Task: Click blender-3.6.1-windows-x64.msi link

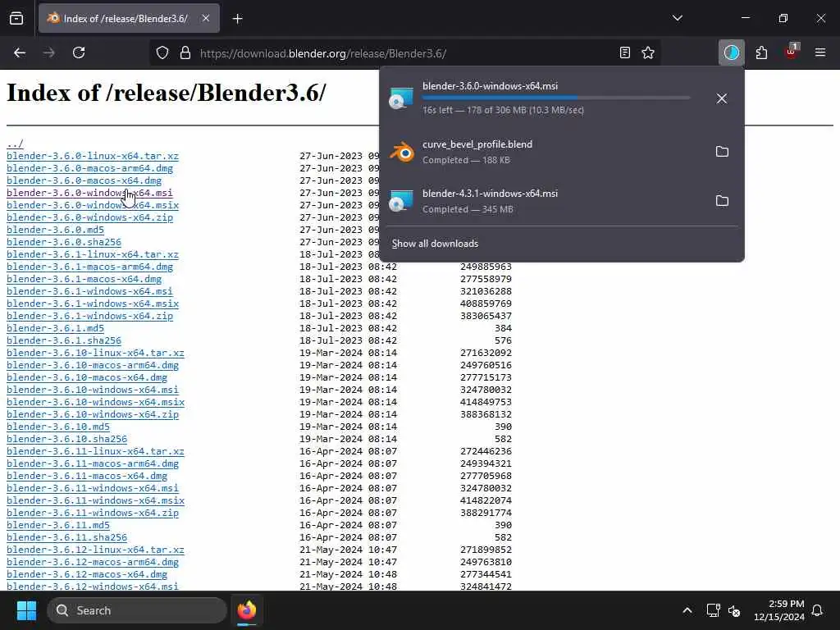Action: (x=90, y=291)
